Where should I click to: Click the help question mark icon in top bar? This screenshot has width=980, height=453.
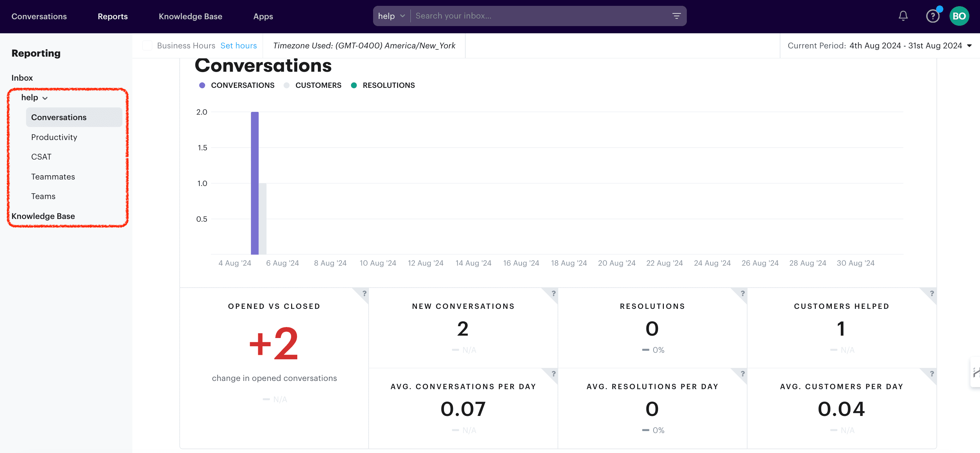[x=932, y=15]
